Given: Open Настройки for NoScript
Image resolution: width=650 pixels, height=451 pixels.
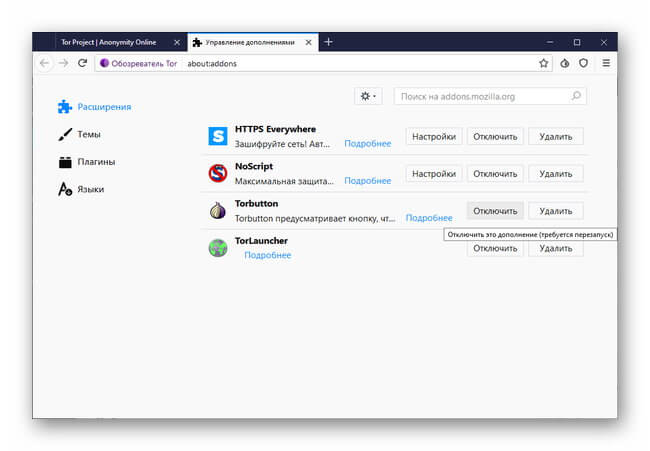Looking at the screenshot, I should pyautogui.click(x=434, y=174).
